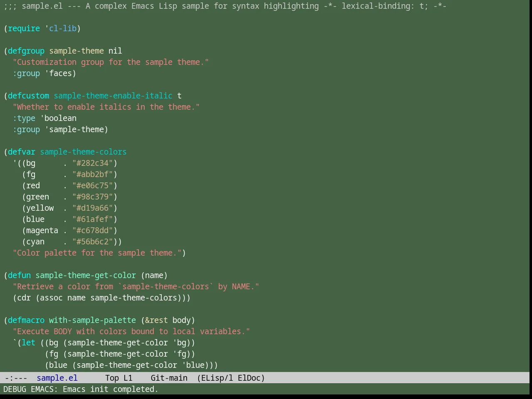Click the Git-main version control indicator
Viewport: 532px width, 399px height.
(x=169, y=378)
